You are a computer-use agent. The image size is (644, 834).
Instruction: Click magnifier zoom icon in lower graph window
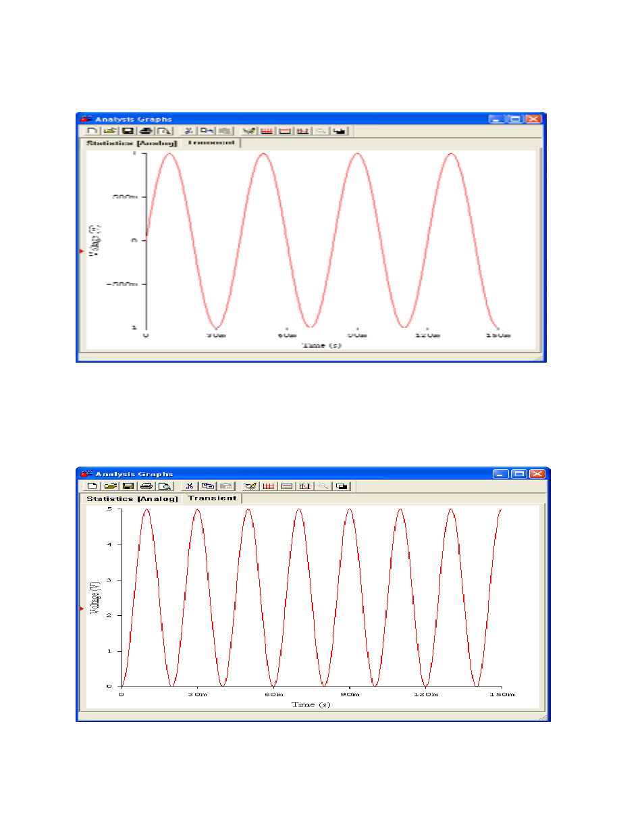coord(323,486)
